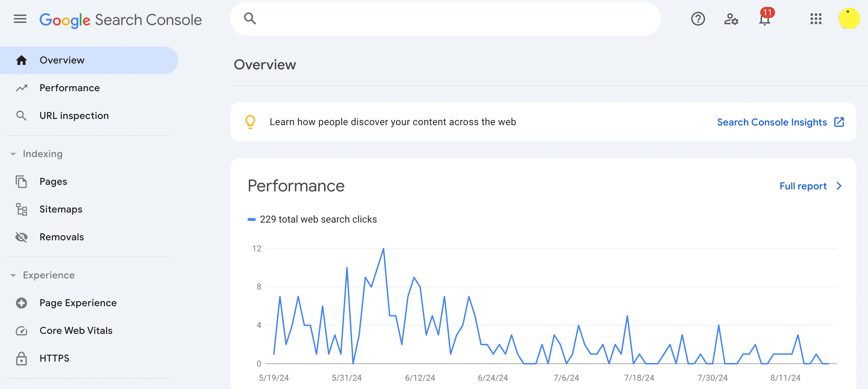
Task: Select the Removals hidden-eye icon
Action: (x=21, y=237)
